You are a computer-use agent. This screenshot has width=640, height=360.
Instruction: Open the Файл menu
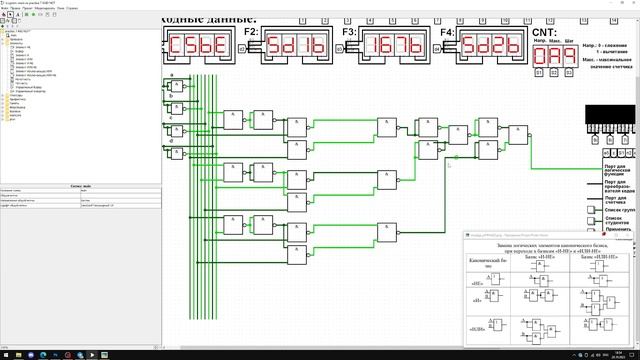(x=4, y=8)
